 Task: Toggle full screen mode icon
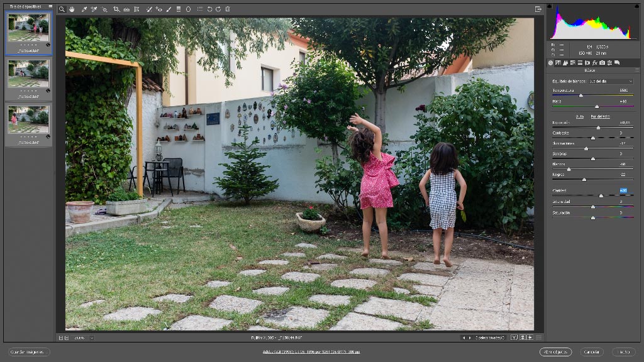point(538,9)
